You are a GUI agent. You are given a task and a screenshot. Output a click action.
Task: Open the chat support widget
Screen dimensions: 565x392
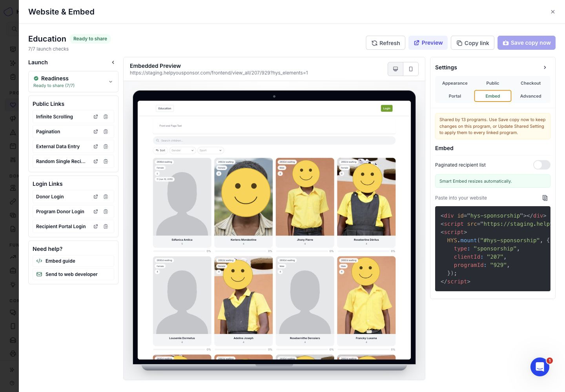click(540, 367)
